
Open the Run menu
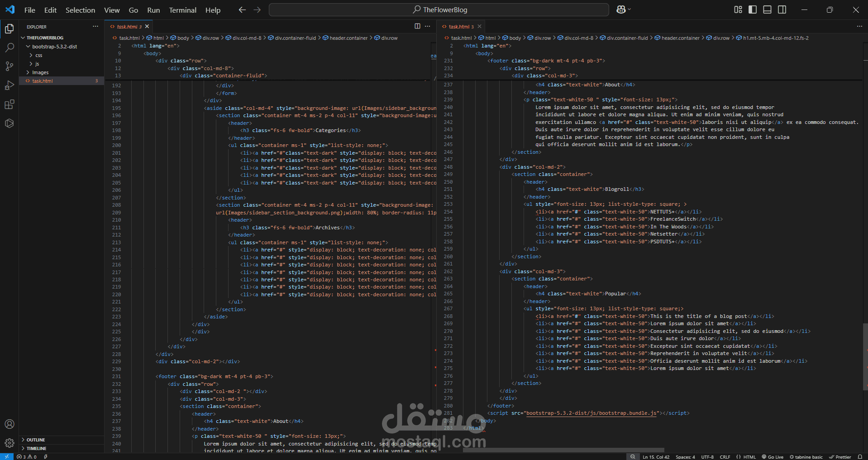coord(153,10)
